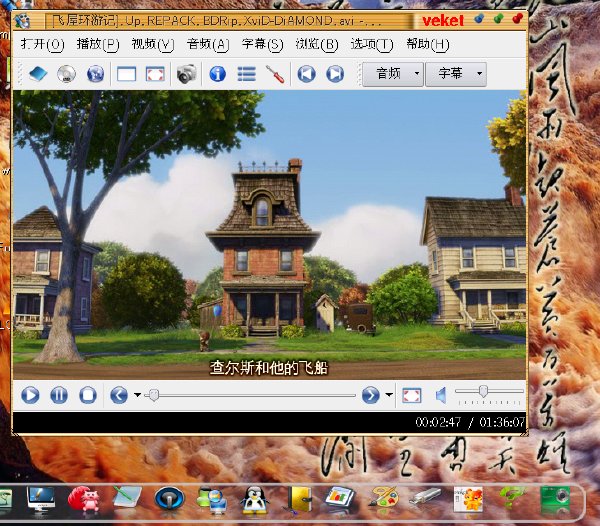Take a screenshot with the camera icon
600x526 pixels.
tap(186, 73)
